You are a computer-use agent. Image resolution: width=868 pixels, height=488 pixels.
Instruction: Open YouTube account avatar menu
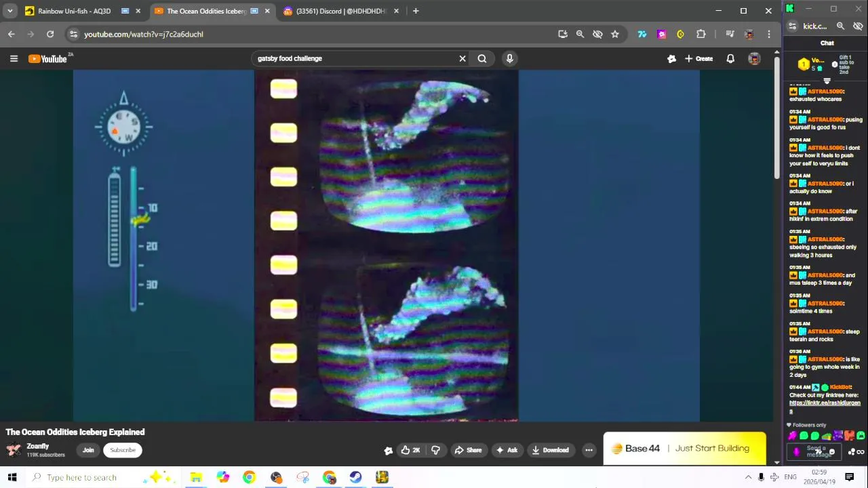click(x=754, y=59)
